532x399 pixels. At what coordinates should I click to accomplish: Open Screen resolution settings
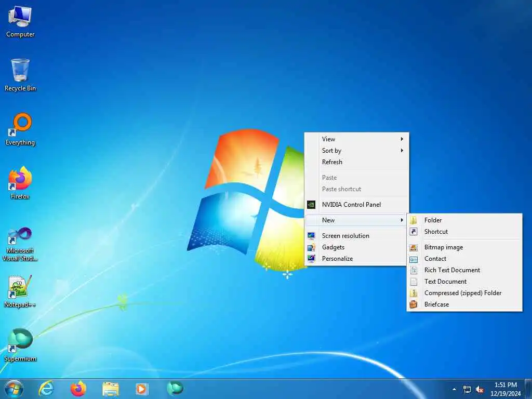(356, 236)
